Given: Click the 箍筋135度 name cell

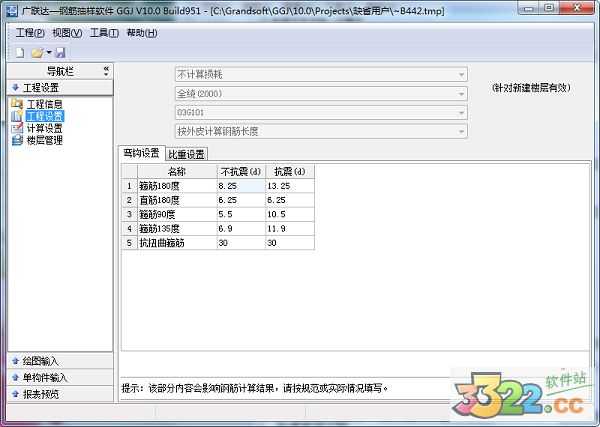Looking at the screenshot, I should click(x=177, y=228).
